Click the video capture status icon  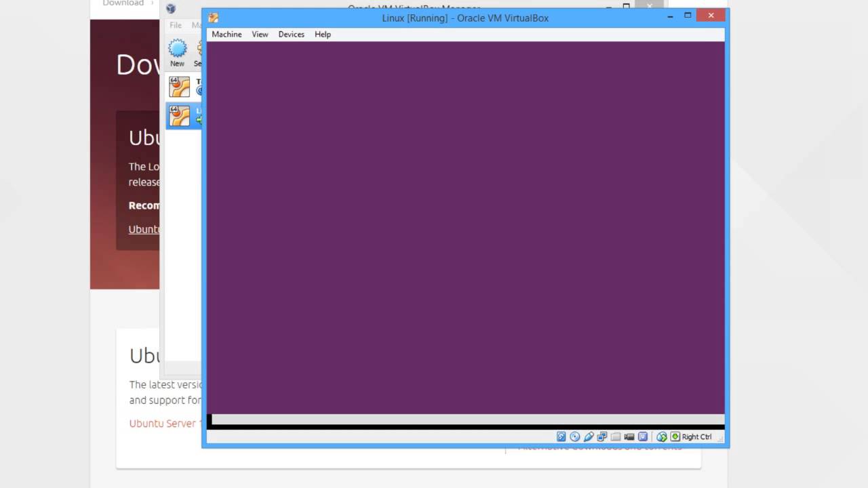point(629,436)
